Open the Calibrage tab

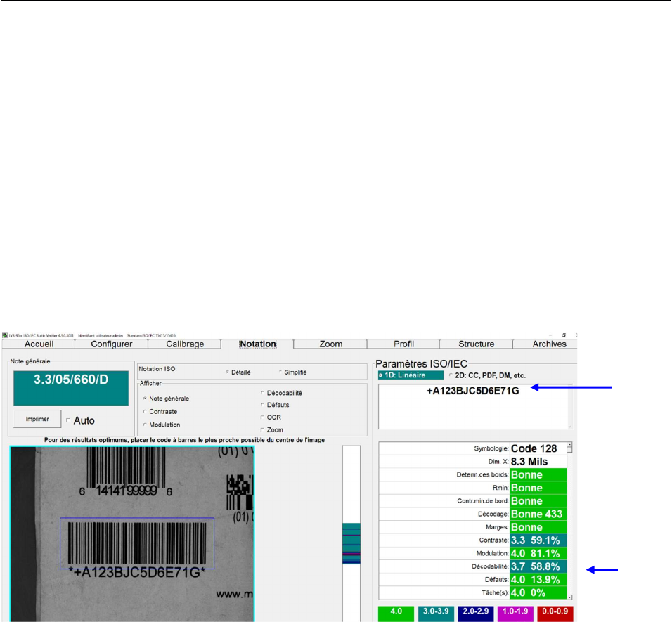point(185,344)
